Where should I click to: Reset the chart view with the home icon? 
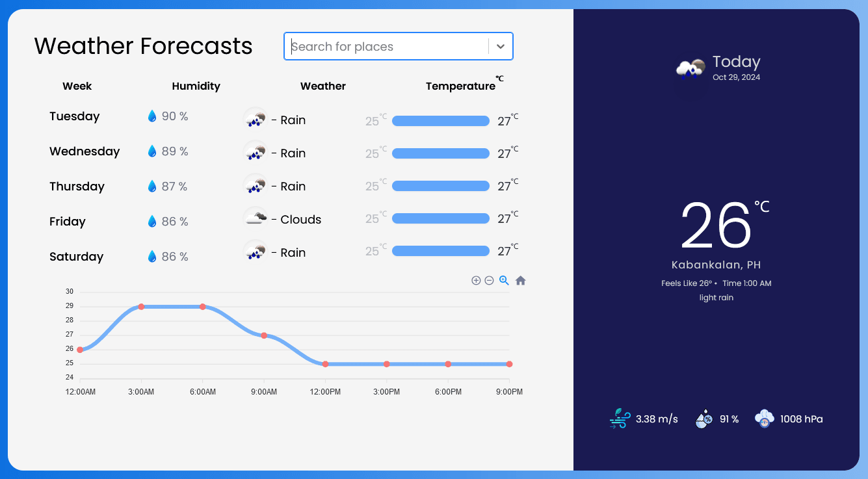519,280
